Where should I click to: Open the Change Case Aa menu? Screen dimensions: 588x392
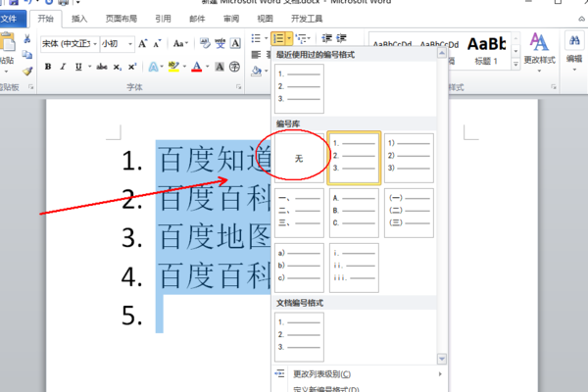pos(180,44)
